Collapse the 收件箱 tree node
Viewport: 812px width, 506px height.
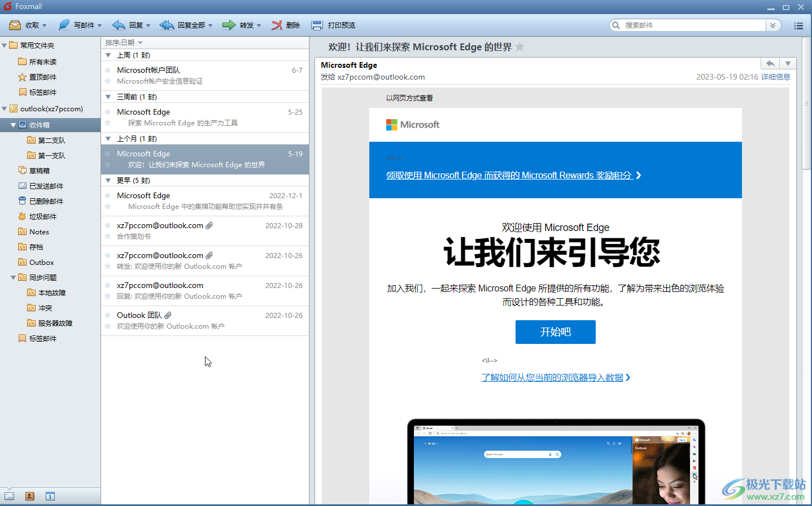13,125
